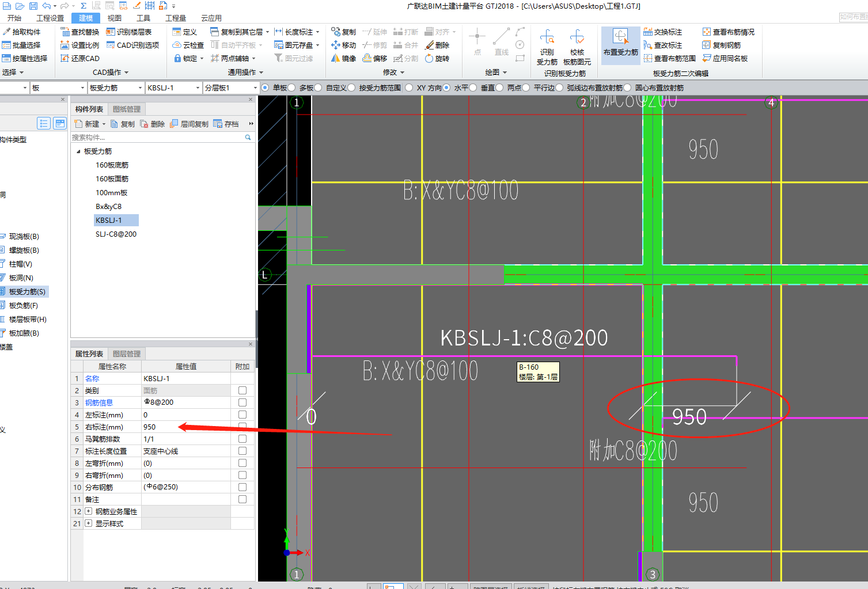The width and height of the screenshot is (868, 589).
Task: Click the 右标注(mm) value cell 950
Action: pos(185,427)
